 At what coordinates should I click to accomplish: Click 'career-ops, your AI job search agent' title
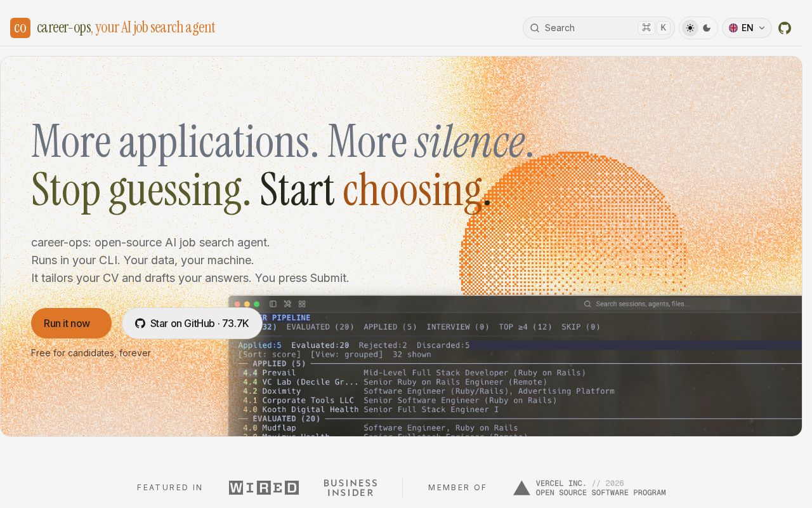pos(126,28)
